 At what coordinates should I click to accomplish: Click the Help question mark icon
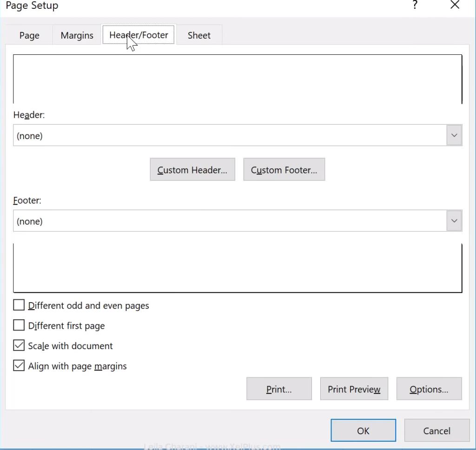[414, 6]
